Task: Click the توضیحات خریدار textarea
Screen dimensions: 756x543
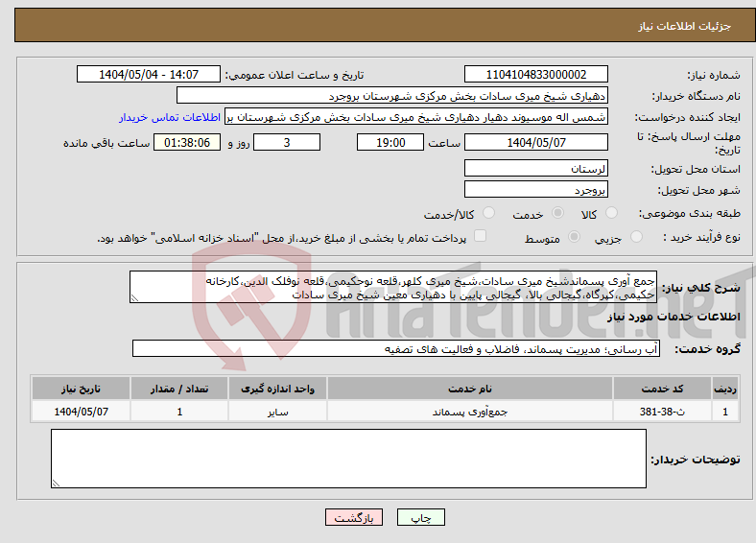Action: (348, 459)
